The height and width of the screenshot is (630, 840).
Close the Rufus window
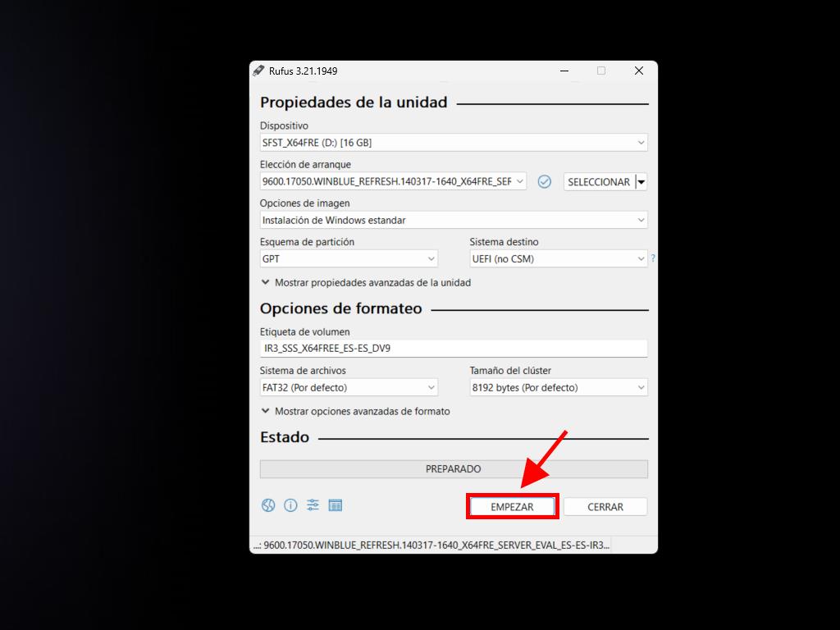[x=638, y=71]
